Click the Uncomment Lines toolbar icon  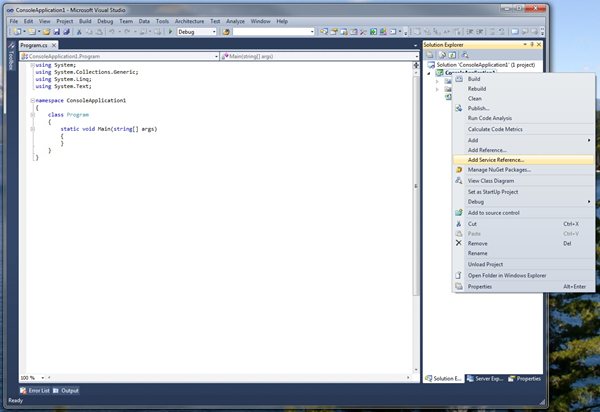pyautogui.click(x=502, y=32)
